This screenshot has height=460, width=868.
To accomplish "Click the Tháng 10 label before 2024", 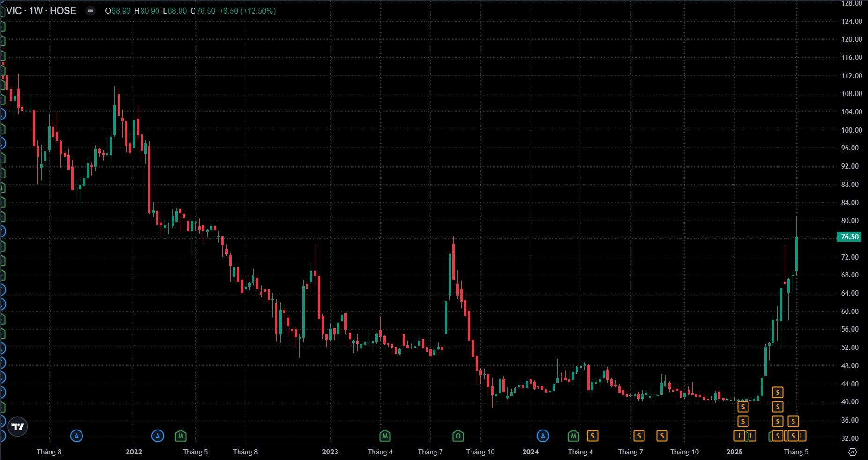I will (x=480, y=452).
